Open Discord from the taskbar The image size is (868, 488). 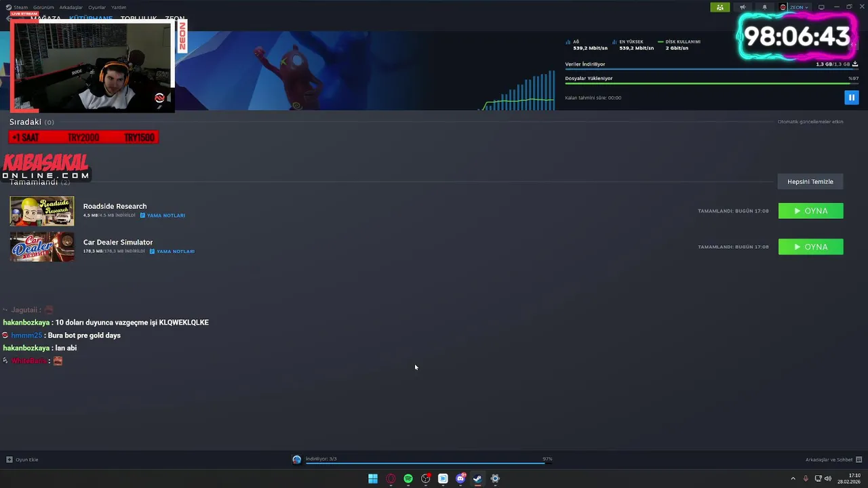pos(460,479)
